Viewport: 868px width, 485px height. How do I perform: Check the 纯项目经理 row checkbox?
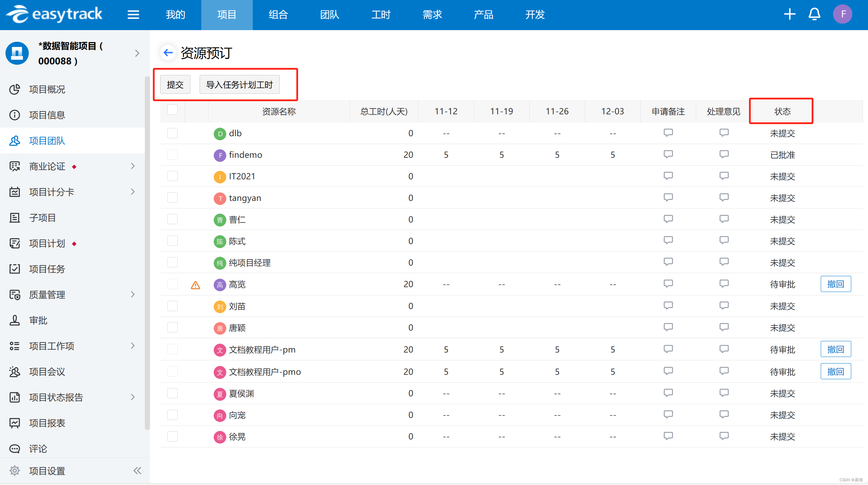pos(173,262)
